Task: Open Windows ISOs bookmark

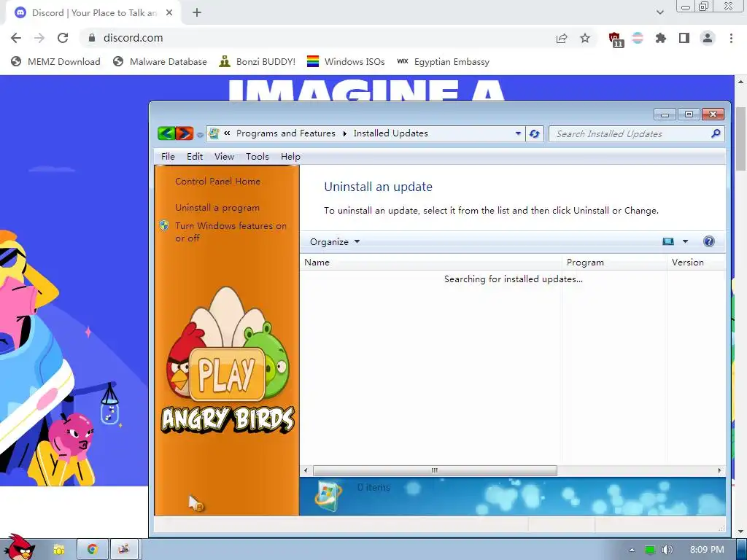Action: (346, 62)
